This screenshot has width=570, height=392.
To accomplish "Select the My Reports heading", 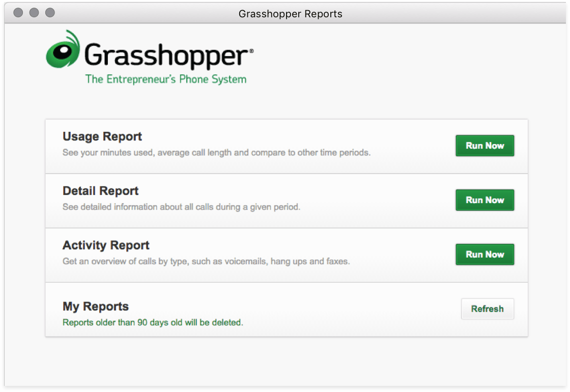I will tap(96, 306).
